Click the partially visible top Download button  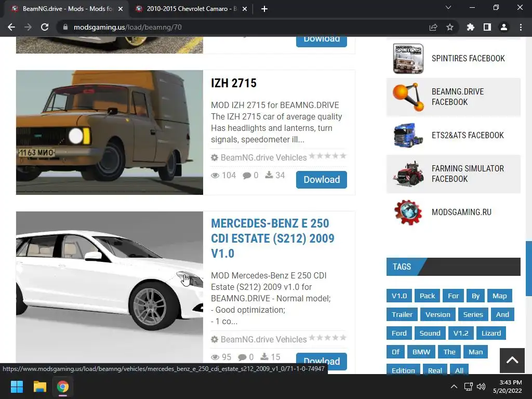click(321, 42)
